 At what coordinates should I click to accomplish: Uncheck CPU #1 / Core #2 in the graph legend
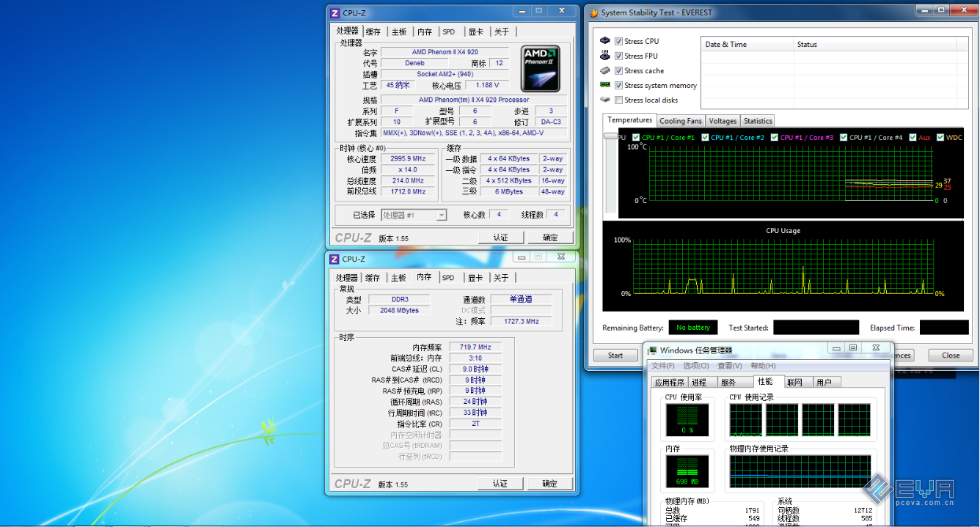[705, 137]
